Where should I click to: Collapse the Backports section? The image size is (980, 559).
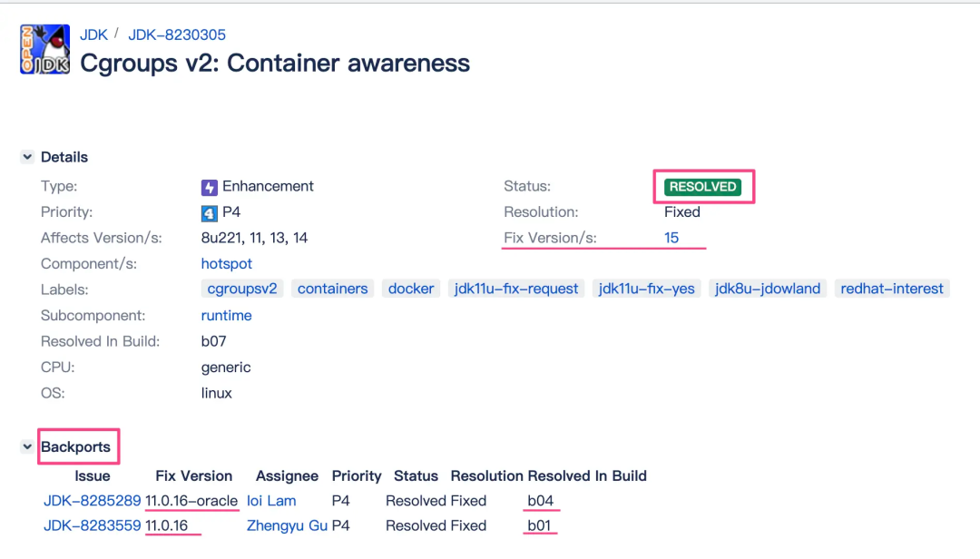pyautogui.click(x=27, y=447)
